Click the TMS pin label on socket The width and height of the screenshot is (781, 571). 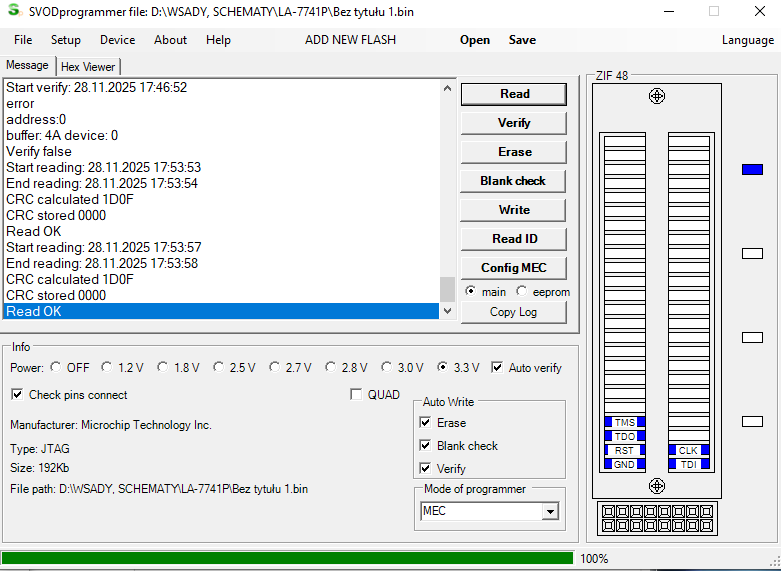click(x=624, y=423)
